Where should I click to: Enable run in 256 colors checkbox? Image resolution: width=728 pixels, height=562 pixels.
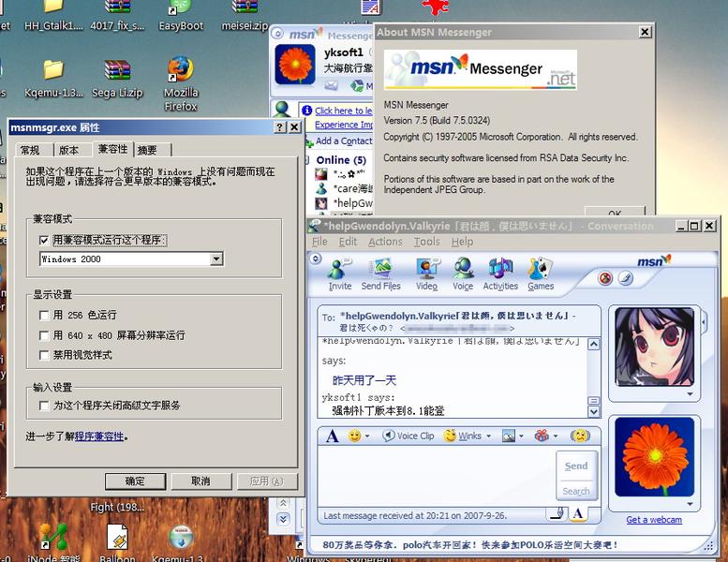[x=44, y=315]
